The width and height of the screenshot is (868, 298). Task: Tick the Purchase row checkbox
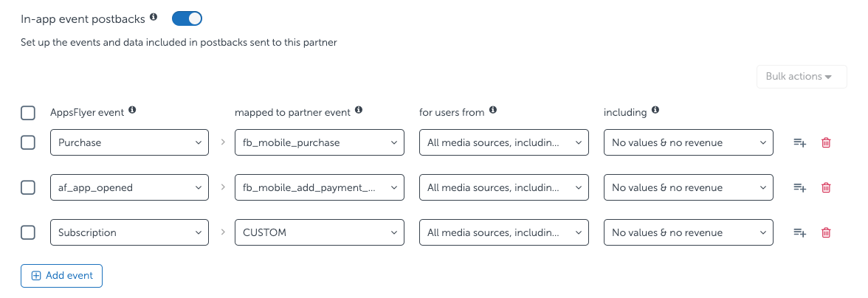coord(28,143)
